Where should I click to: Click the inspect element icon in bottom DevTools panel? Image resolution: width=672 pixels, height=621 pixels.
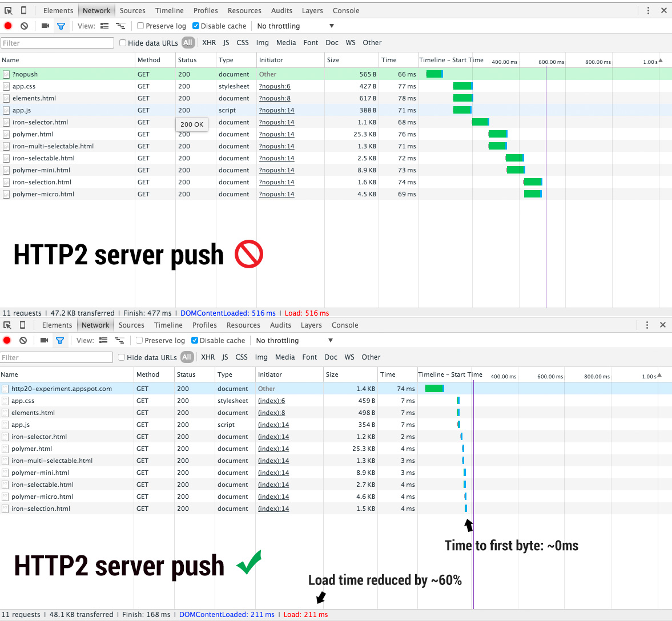coord(7,325)
